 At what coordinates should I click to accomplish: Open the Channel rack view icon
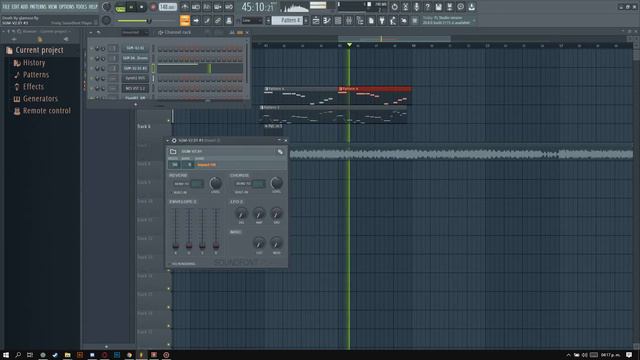pos(338,20)
